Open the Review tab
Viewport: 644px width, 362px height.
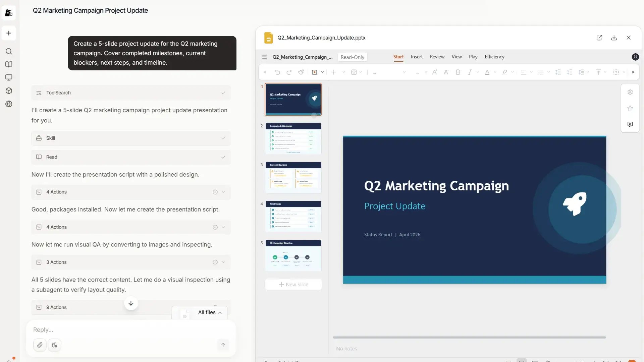(x=437, y=57)
